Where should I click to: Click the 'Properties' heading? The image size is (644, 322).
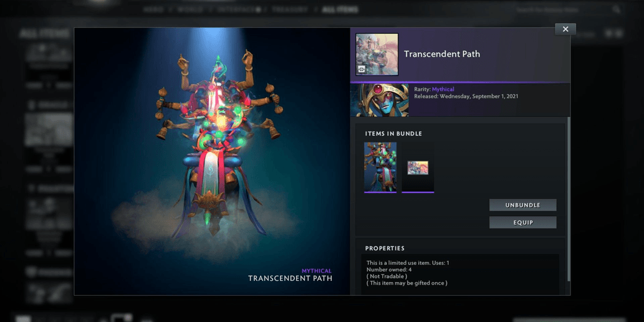pyautogui.click(x=385, y=248)
